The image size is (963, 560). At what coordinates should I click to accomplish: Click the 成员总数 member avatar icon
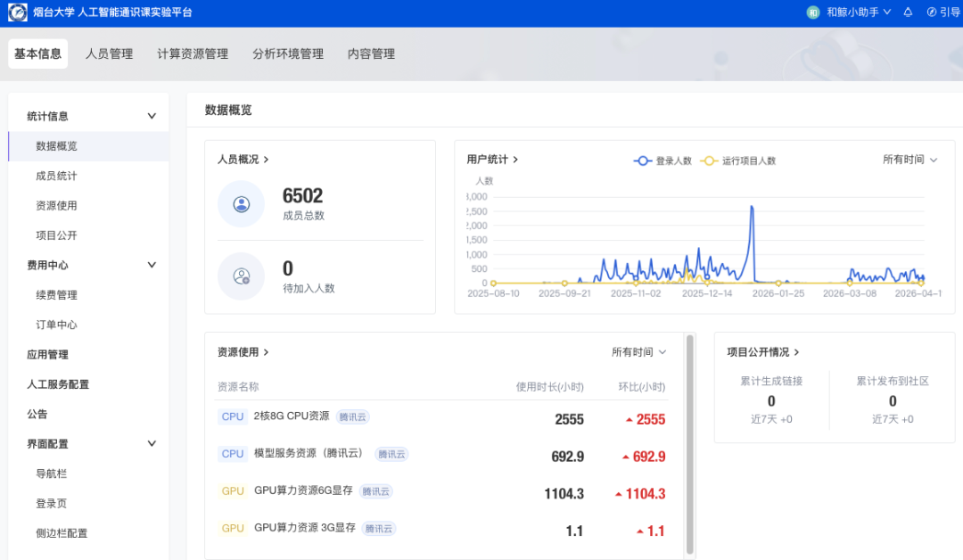pyautogui.click(x=241, y=204)
